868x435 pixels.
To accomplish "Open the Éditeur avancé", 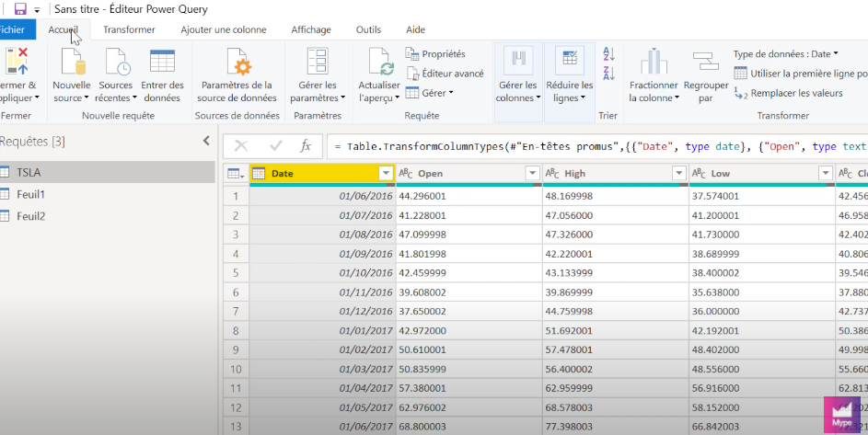I will coord(446,73).
